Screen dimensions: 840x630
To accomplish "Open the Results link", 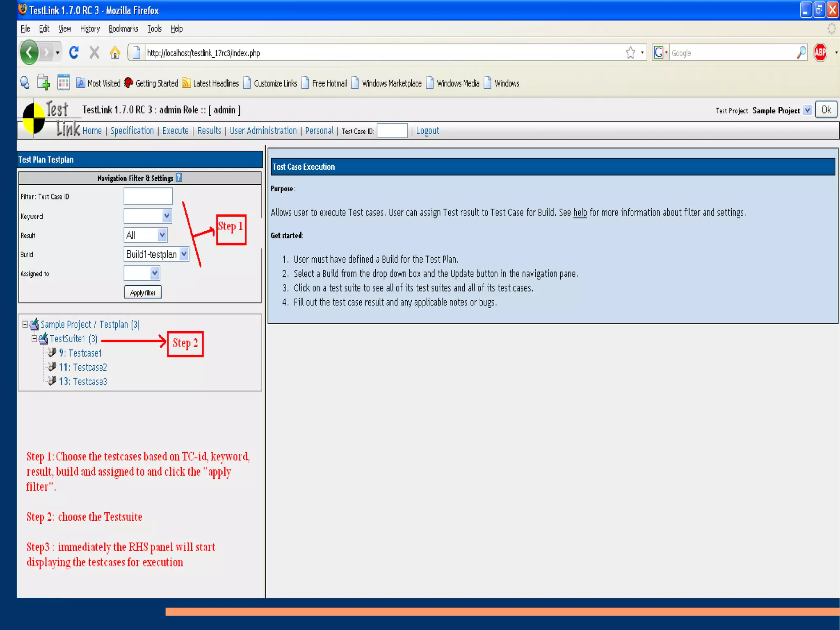I will 209,131.
